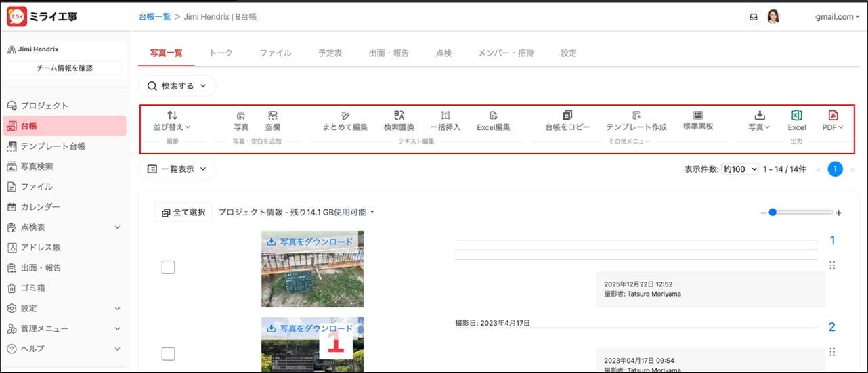The height and width of the screenshot is (373, 868).
Task: Open the メンバー・招待 tab
Action: click(506, 53)
